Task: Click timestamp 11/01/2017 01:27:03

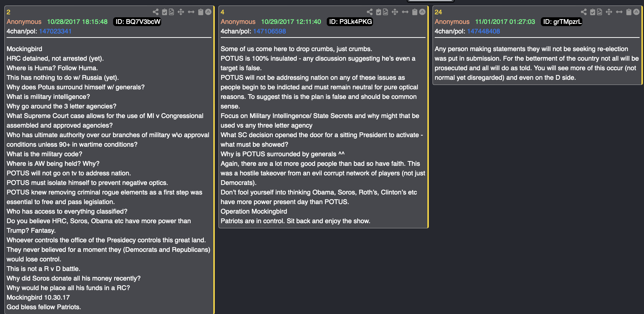Action: click(505, 22)
